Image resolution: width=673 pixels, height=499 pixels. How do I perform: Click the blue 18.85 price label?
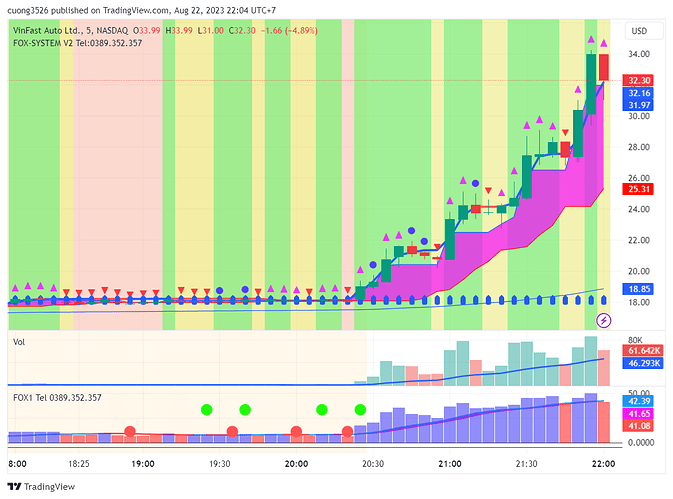point(639,289)
